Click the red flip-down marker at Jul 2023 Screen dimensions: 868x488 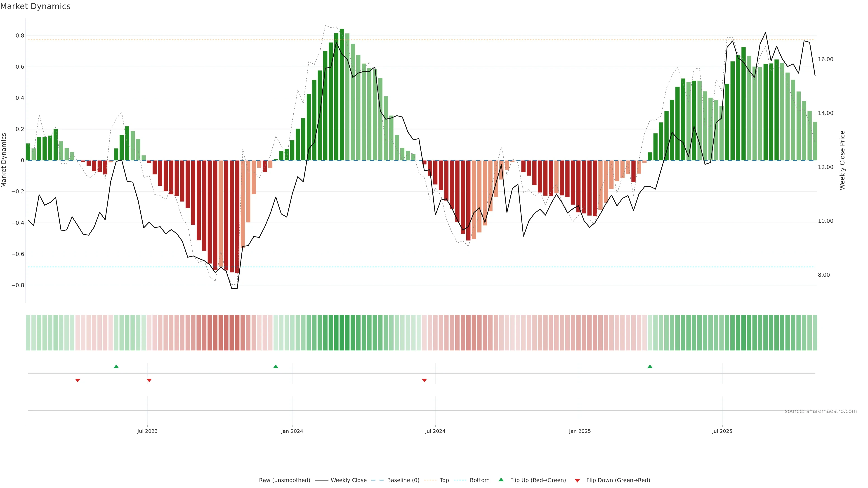click(x=149, y=380)
